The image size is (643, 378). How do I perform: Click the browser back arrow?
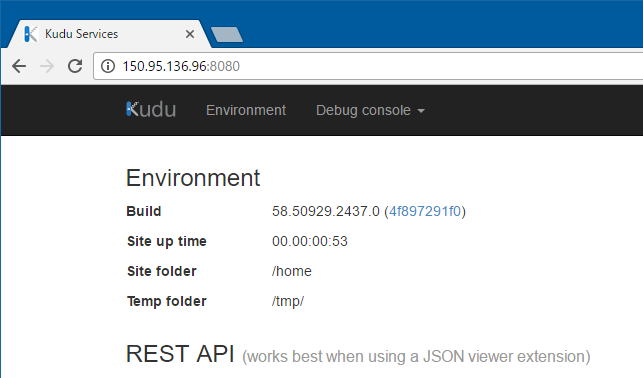[x=19, y=66]
